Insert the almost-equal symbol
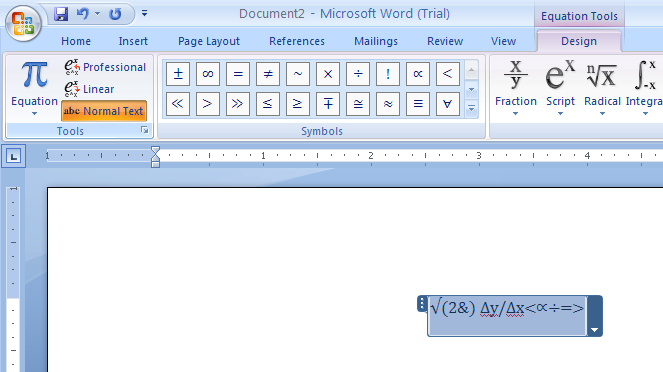The width and height of the screenshot is (663, 372). point(388,104)
